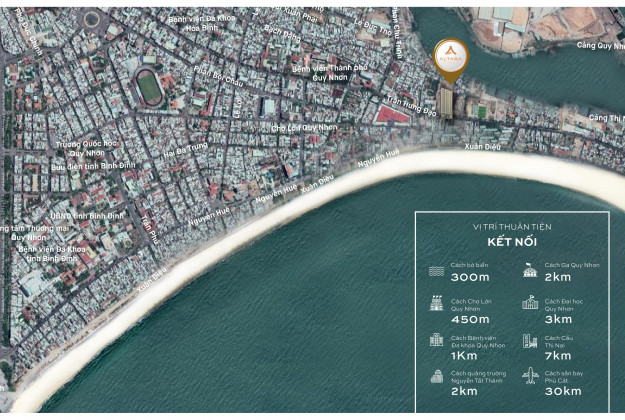Click the stadium with the green field
Viewport: 625px width, 420px height.
click(149, 87)
